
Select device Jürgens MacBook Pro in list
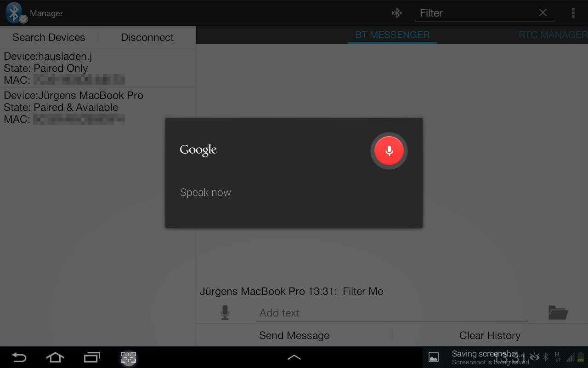point(98,107)
